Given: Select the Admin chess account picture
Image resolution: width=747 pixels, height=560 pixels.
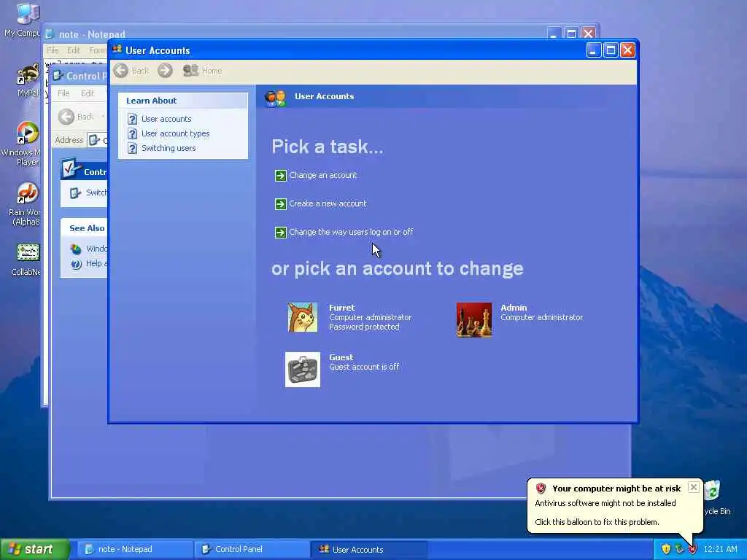Looking at the screenshot, I should (x=474, y=320).
